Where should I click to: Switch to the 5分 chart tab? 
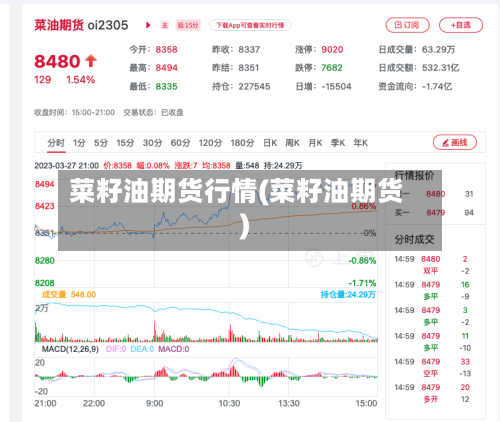(101, 143)
